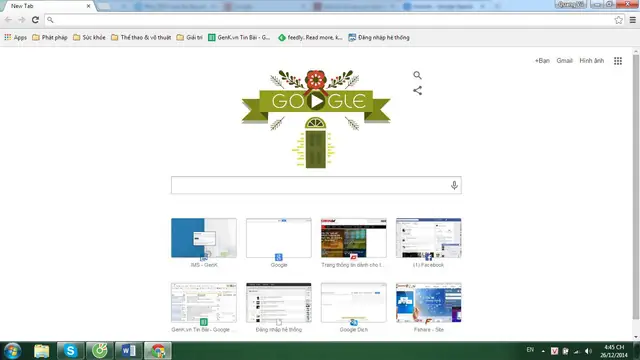Close the New Tab tab
The image size is (640, 360).
click(x=88, y=6)
